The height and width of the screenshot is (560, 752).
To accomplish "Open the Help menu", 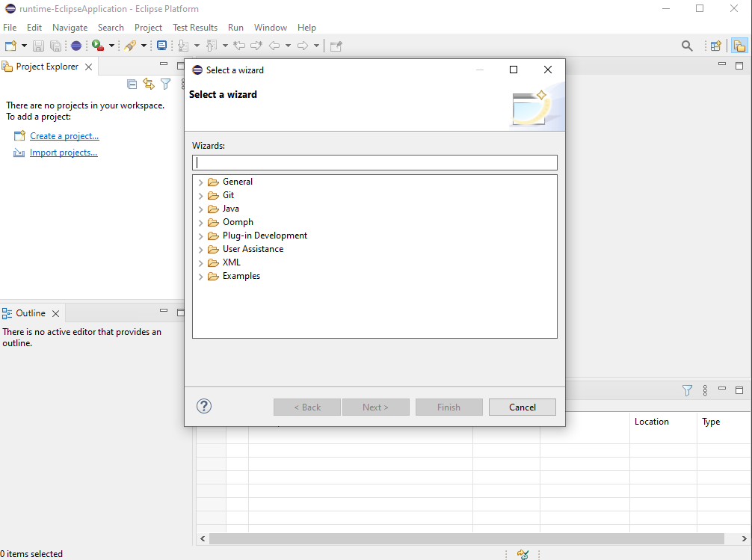I will coord(306,28).
